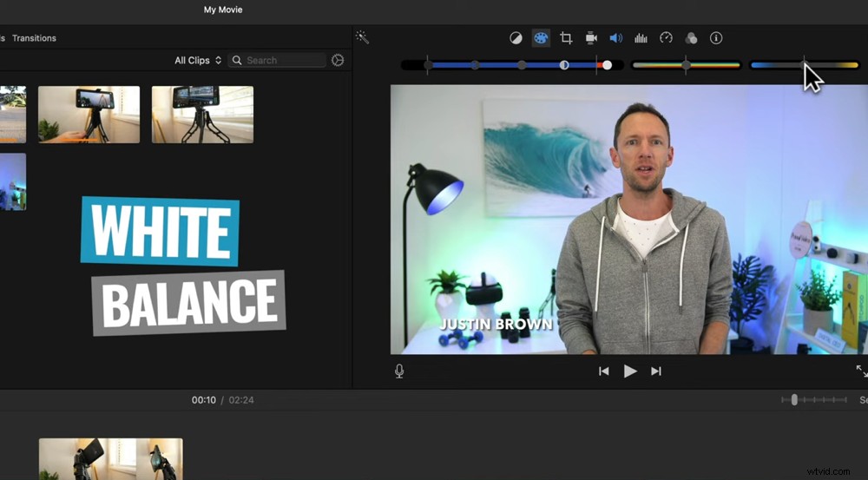Open the All Clips filter dropdown
Screen dimensions: 868x480
click(x=198, y=61)
